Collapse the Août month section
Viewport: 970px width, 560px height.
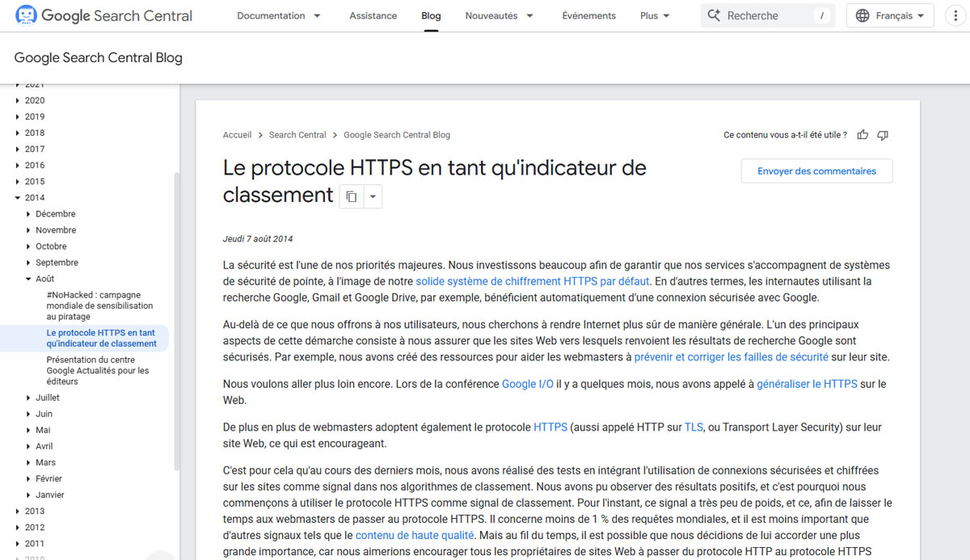tap(29, 279)
